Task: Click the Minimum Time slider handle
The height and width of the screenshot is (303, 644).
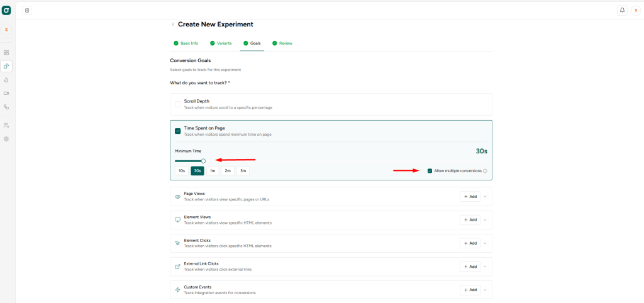Action: (203, 161)
